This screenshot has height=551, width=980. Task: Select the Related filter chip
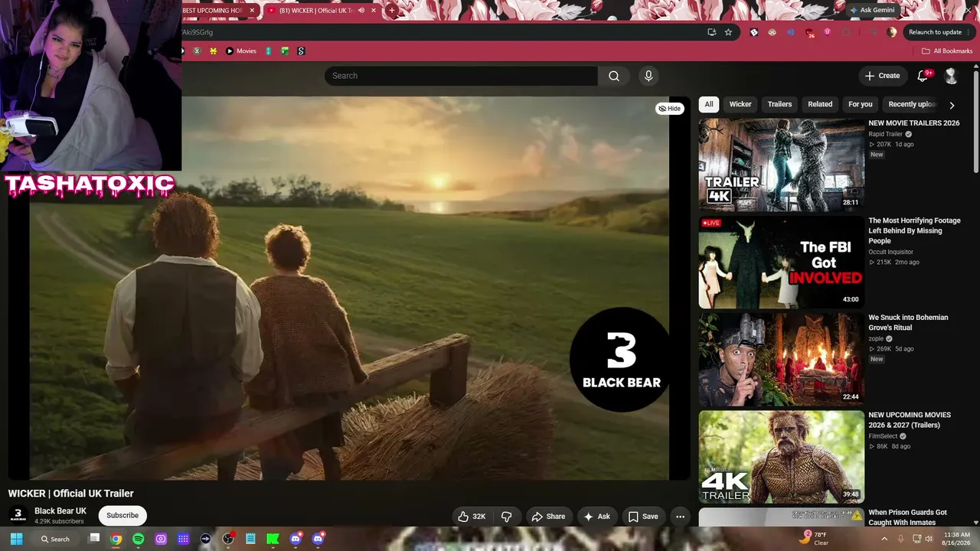pyautogui.click(x=820, y=104)
